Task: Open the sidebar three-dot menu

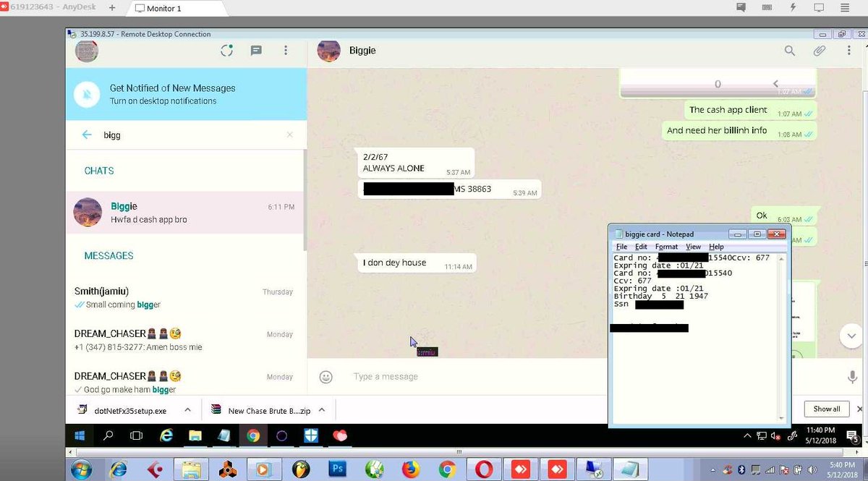Action: (x=286, y=51)
